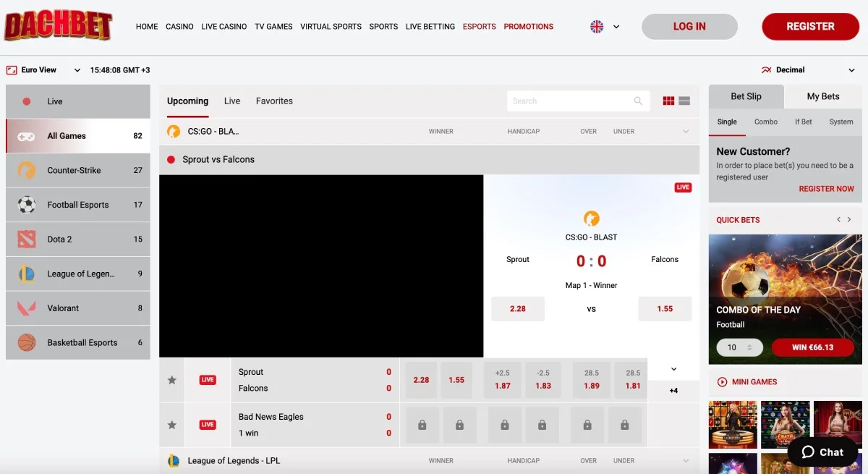Click the CS:GO league icon in header row
868x474 pixels.
coord(174,132)
